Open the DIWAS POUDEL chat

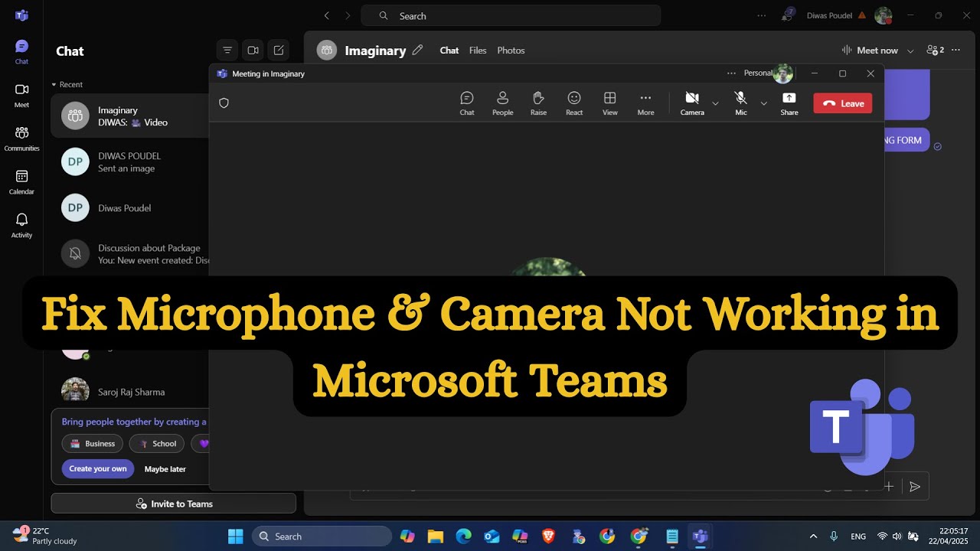(130, 161)
